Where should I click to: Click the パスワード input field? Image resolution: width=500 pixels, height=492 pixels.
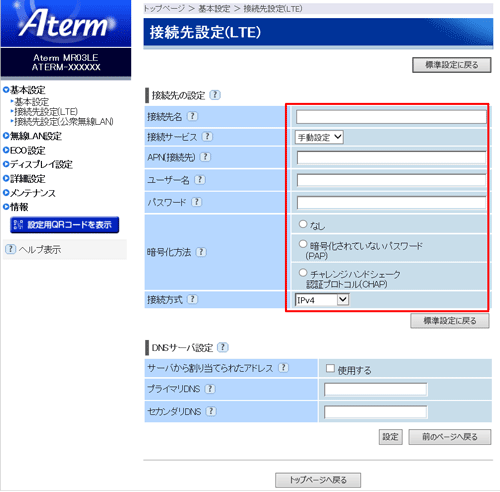point(391,202)
